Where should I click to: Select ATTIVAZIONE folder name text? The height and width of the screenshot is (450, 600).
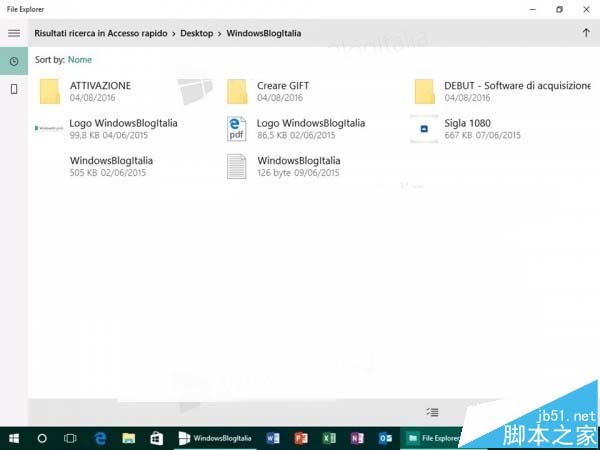point(100,86)
